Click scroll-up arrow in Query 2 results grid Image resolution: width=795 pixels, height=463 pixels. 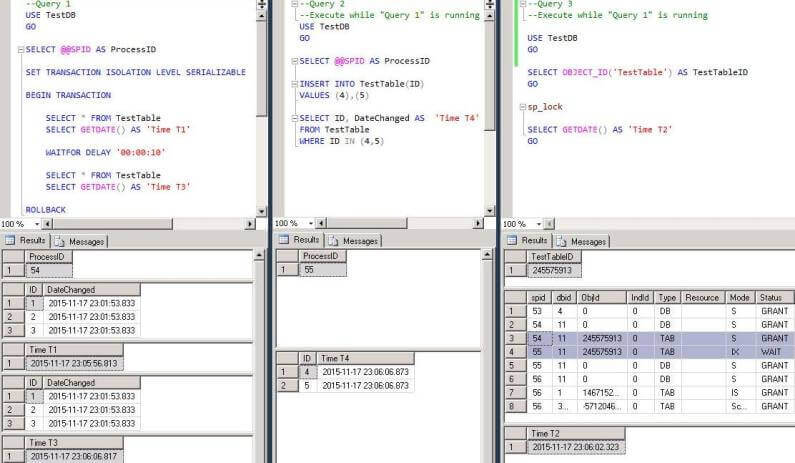coord(487,255)
